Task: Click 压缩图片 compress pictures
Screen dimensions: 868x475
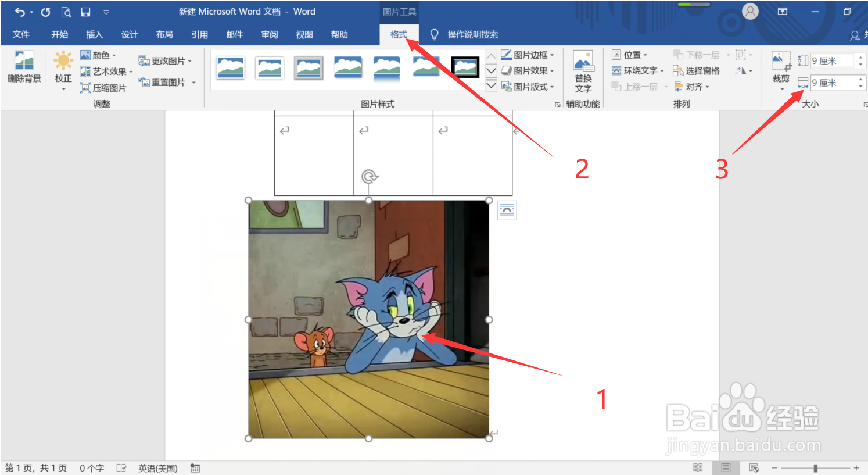Action: pyautogui.click(x=103, y=88)
